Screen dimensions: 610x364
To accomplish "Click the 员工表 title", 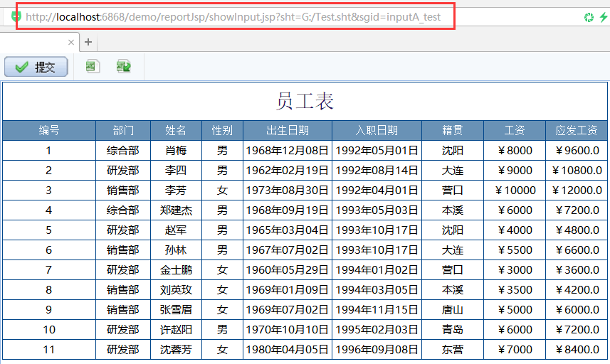I will [305, 101].
